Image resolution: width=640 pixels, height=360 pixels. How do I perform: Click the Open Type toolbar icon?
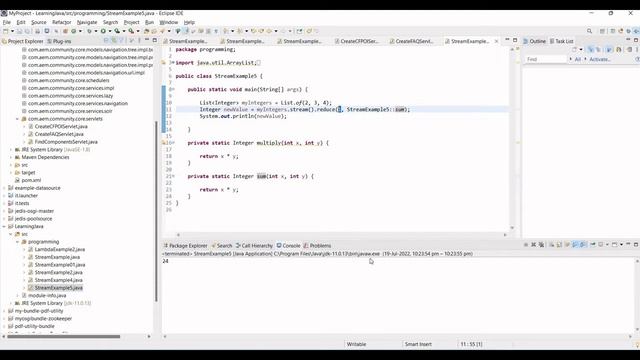click(x=147, y=31)
